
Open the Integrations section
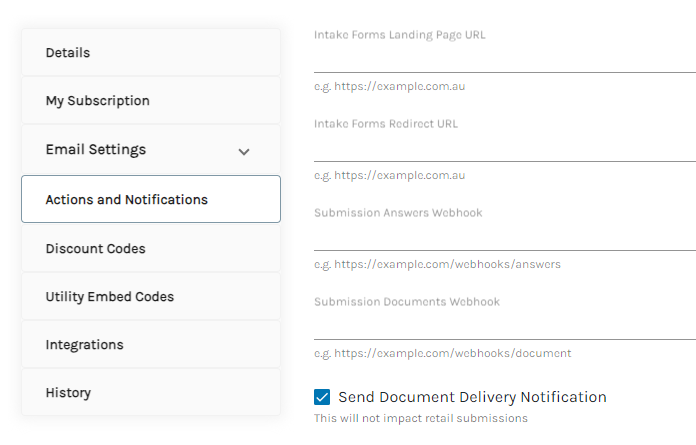coord(151,344)
